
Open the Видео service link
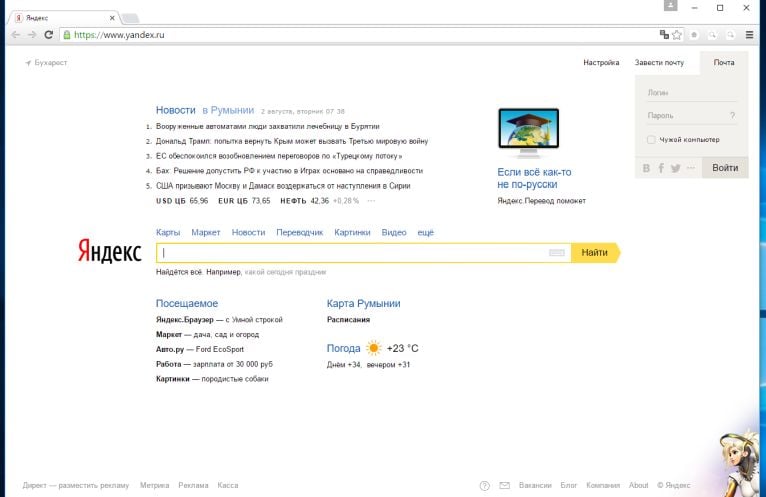click(x=394, y=233)
